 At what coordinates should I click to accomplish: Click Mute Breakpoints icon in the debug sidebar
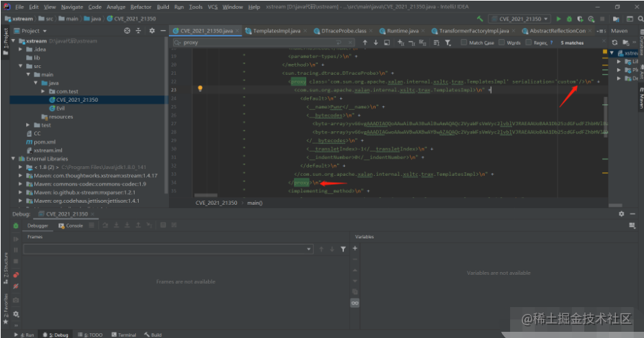click(16, 286)
